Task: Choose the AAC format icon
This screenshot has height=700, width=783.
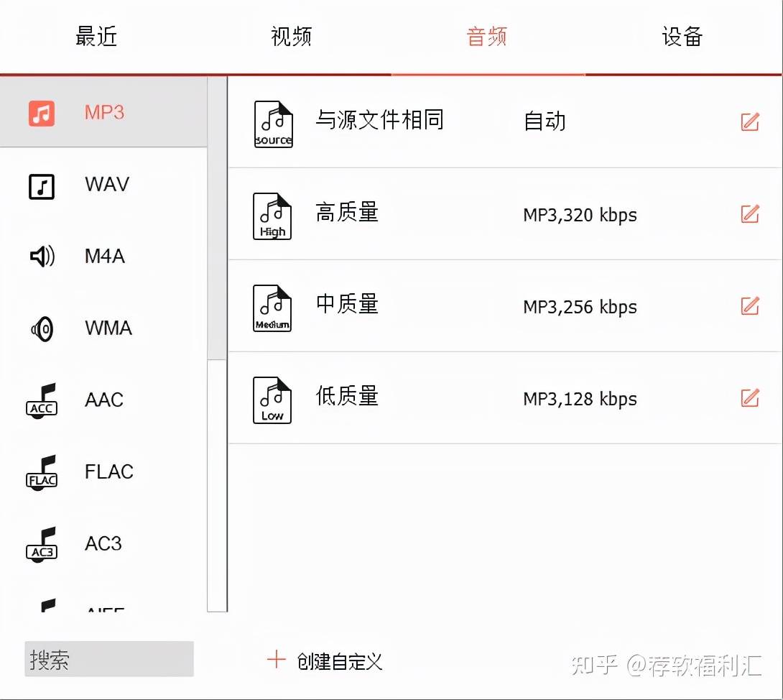Action: (x=42, y=401)
